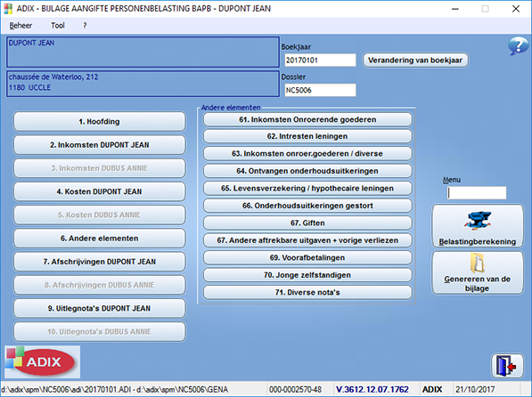Focus the Boekjaar field showing 20170101

click(320, 61)
